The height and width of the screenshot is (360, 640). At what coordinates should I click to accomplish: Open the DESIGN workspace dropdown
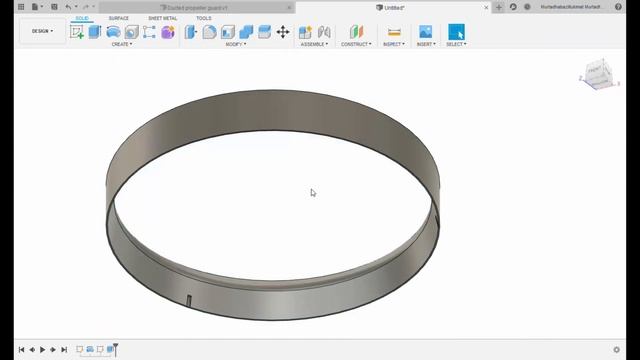pos(42,31)
